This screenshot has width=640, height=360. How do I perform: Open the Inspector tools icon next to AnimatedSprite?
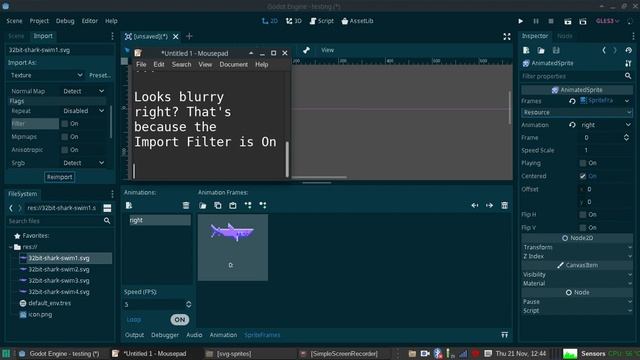coord(628,63)
